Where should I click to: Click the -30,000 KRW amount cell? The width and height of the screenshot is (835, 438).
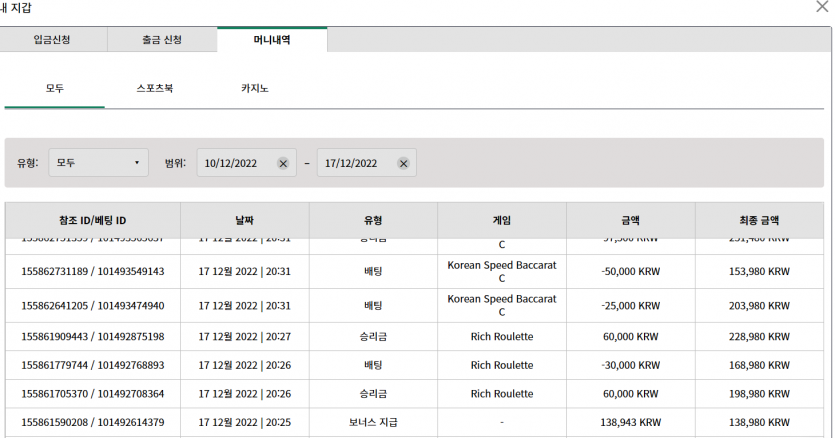tap(631, 366)
